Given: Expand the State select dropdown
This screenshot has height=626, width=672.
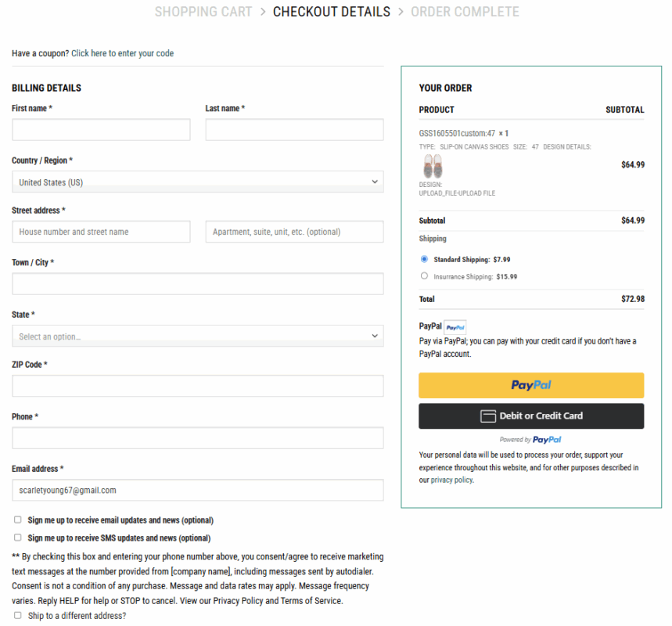Looking at the screenshot, I should [x=198, y=336].
